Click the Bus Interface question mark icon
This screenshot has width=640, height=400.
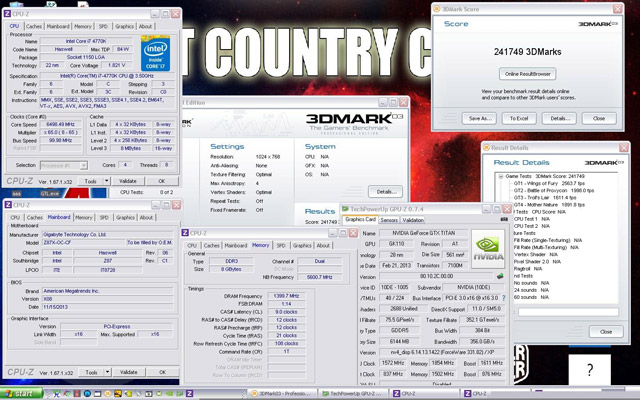tap(504, 298)
